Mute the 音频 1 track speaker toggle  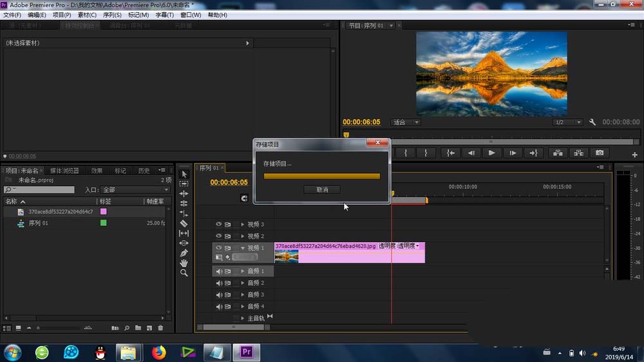click(219, 271)
